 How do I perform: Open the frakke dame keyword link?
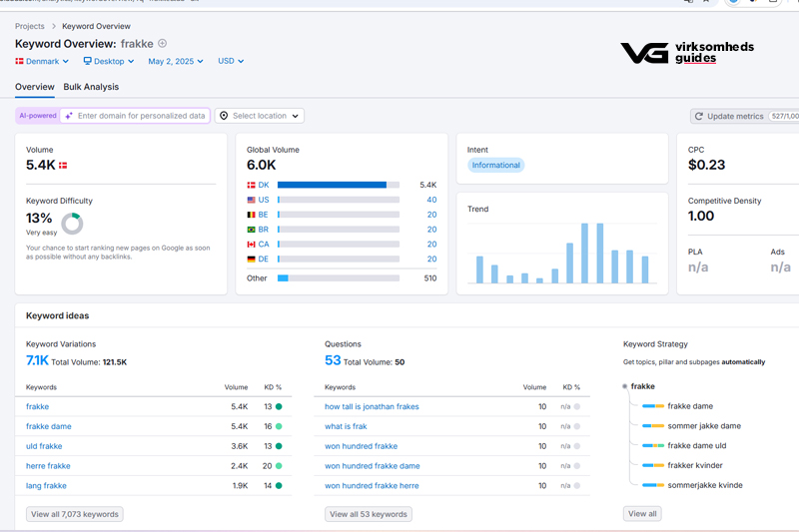click(48, 426)
